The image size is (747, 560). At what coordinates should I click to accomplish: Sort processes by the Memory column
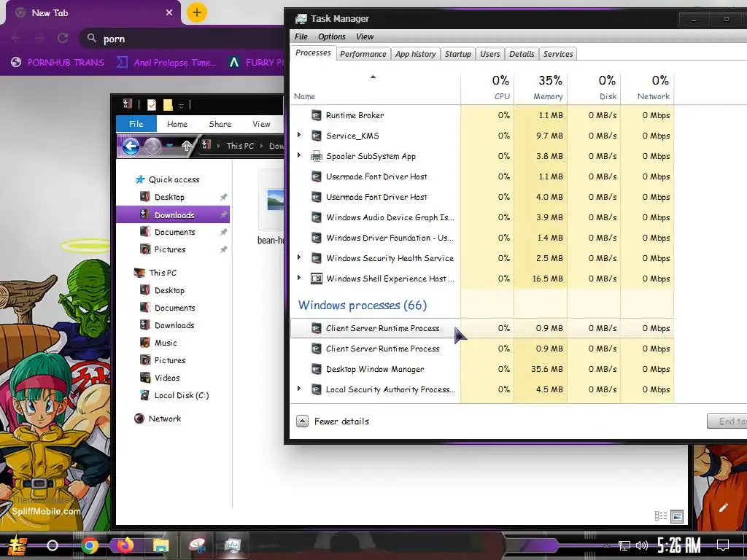pyautogui.click(x=541, y=87)
